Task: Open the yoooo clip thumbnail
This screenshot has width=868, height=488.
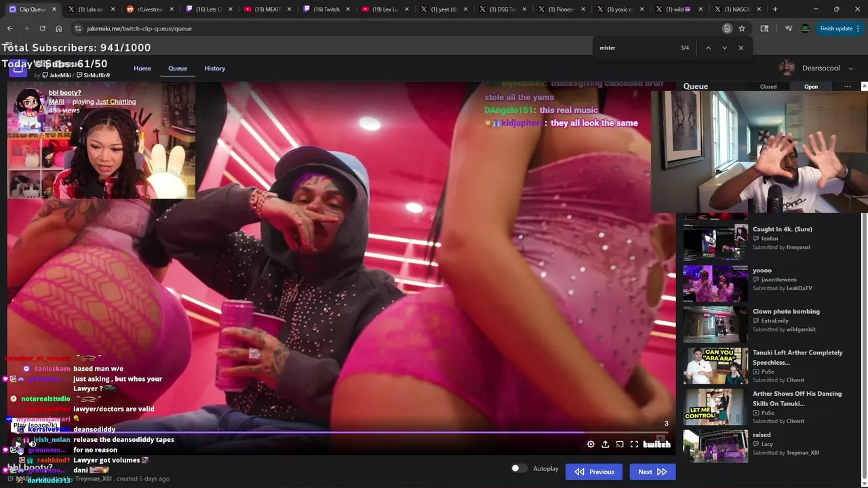Action: pyautogui.click(x=715, y=283)
